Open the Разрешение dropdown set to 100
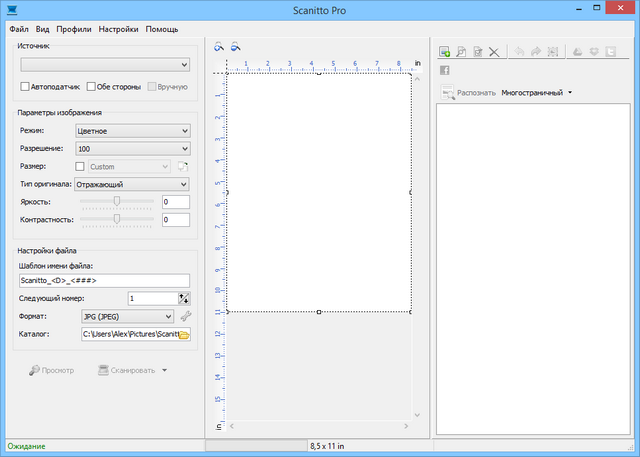Screen dimensions: 640x457 [x=132, y=148]
